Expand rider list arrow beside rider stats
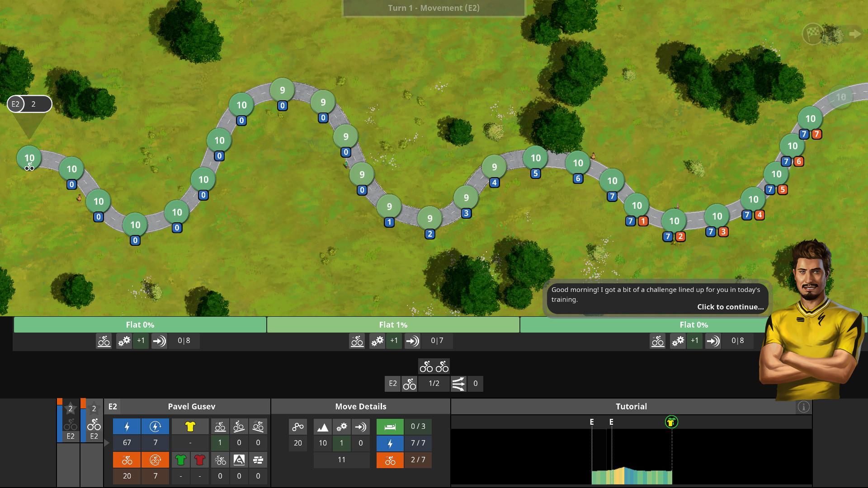 [107, 443]
